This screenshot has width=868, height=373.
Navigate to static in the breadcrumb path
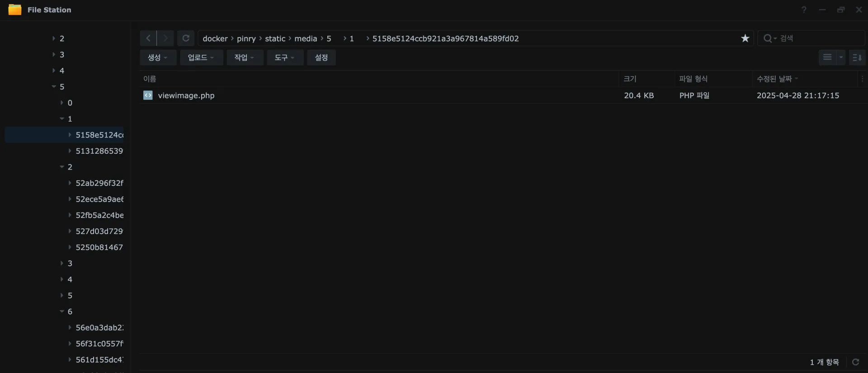click(275, 38)
